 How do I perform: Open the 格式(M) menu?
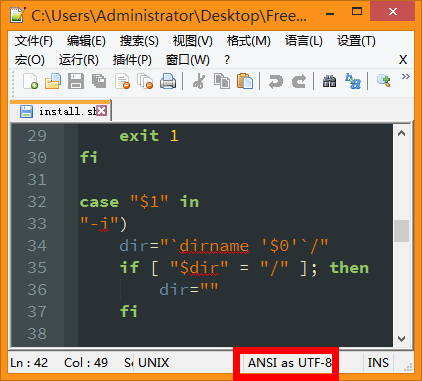249,41
